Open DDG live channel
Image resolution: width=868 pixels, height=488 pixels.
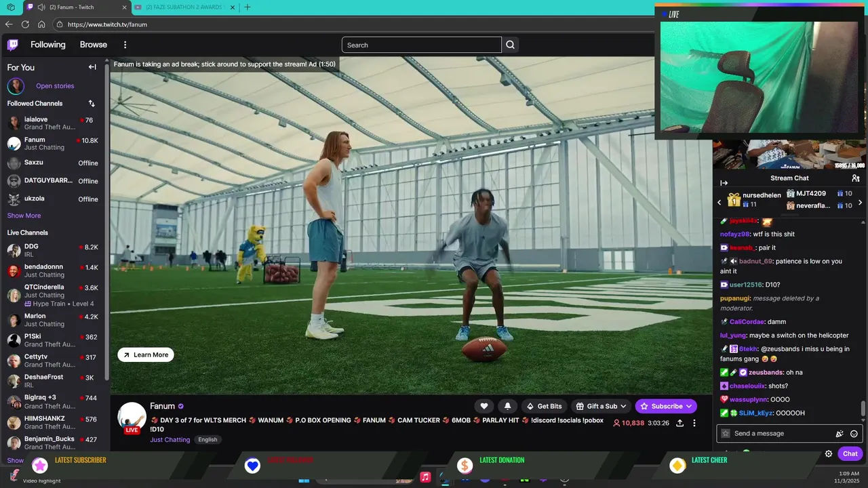tap(53, 250)
